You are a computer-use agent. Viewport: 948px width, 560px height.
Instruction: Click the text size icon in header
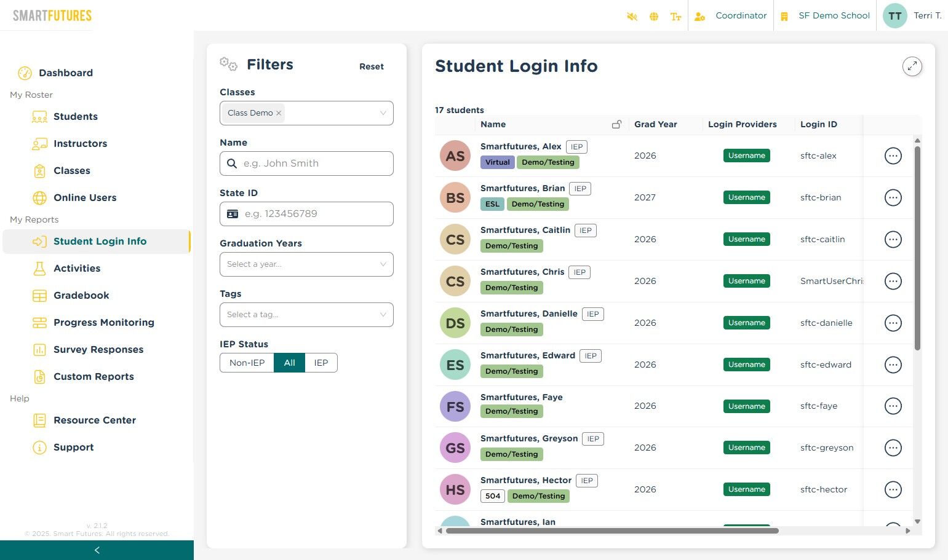click(675, 17)
